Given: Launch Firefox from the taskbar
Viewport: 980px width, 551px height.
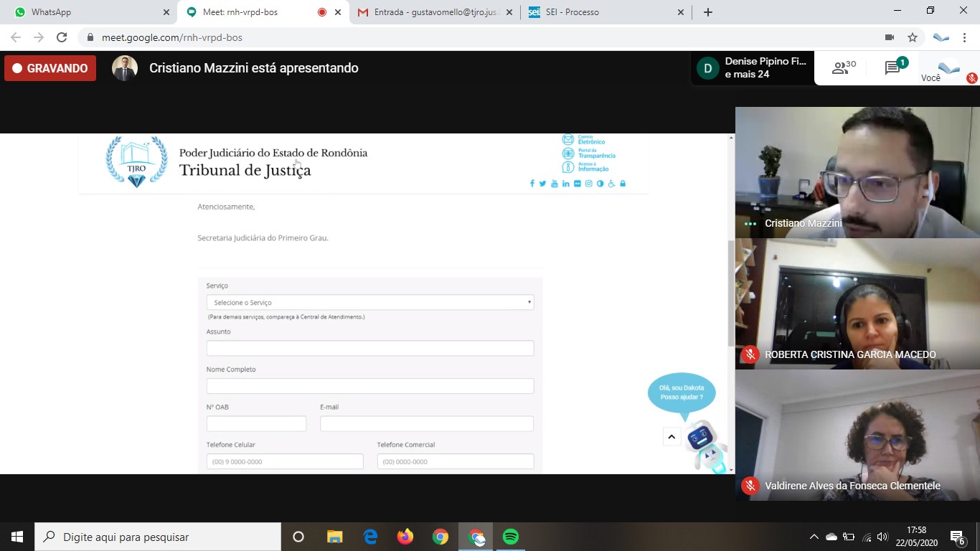Looking at the screenshot, I should point(405,537).
